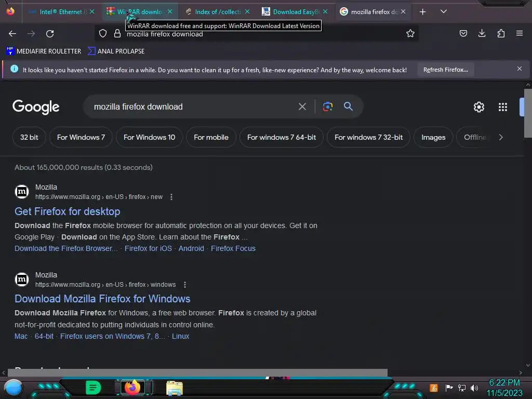Select For windows 7 32-bit chip
This screenshot has width=532, height=399.
coord(368,137)
